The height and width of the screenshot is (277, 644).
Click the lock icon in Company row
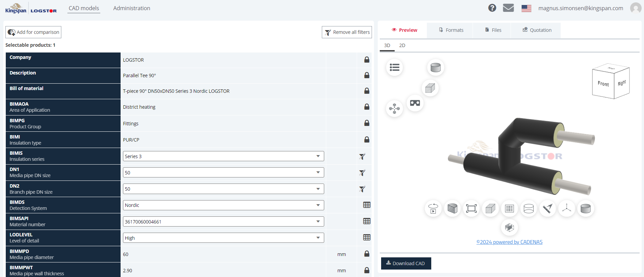367,60
